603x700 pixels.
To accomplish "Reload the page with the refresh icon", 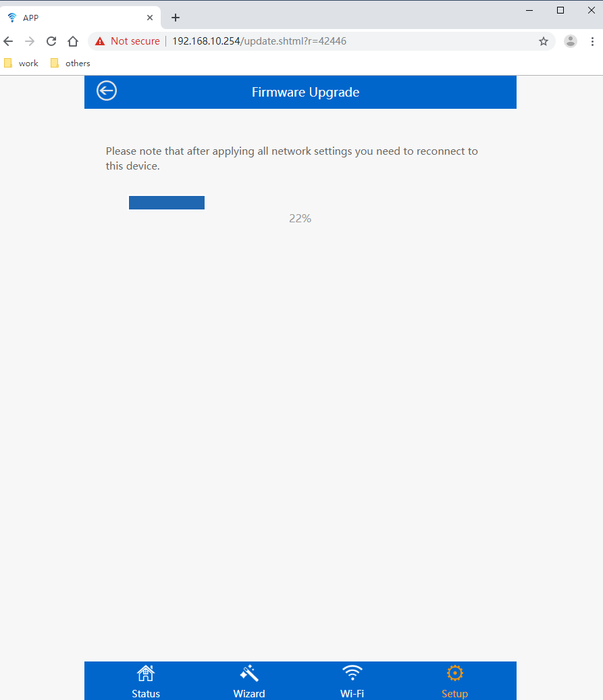I will [x=51, y=41].
